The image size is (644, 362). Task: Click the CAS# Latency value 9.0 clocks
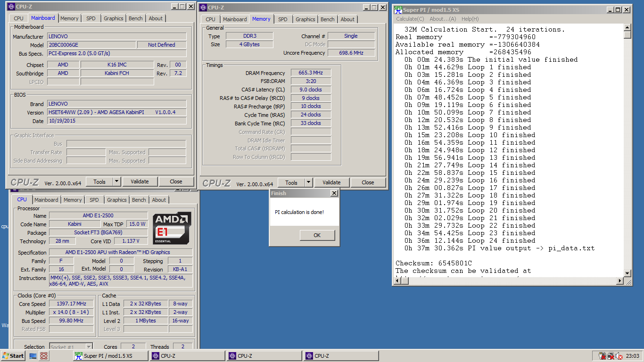(311, 90)
